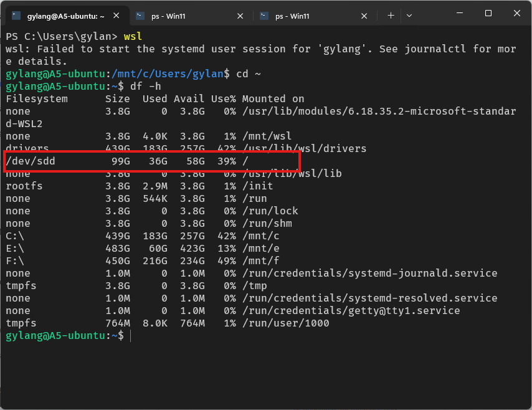
Task: Close the second ps - Win11 tab
Action: coord(364,16)
